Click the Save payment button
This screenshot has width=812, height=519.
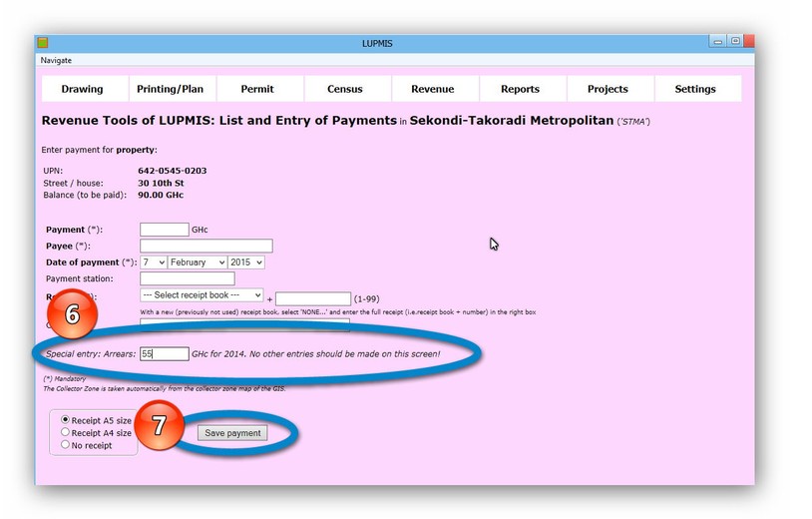(x=232, y=433)
